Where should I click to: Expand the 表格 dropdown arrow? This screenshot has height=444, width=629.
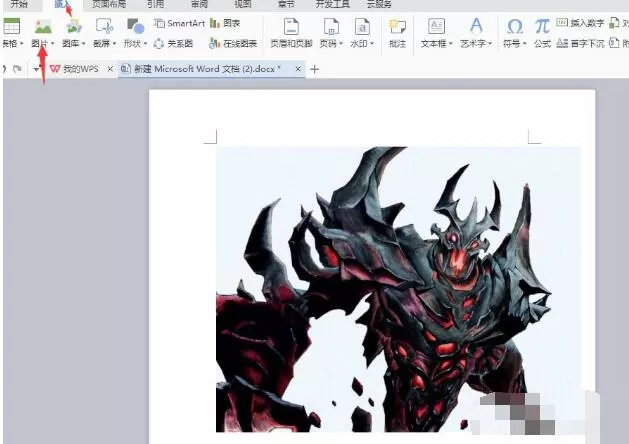click(x=22, y=43)
